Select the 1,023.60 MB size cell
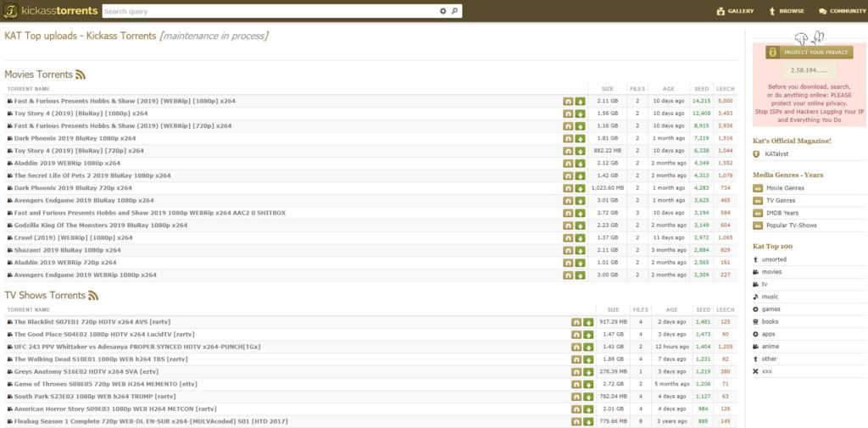Image resolution: width=868 pixels, height=428 pixels. [x=607, y=188]
